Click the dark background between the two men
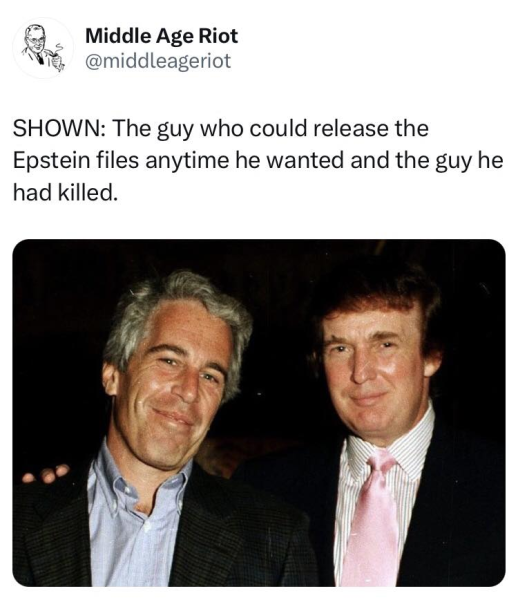This screenshot has width=518, height=600. point(279,344)
